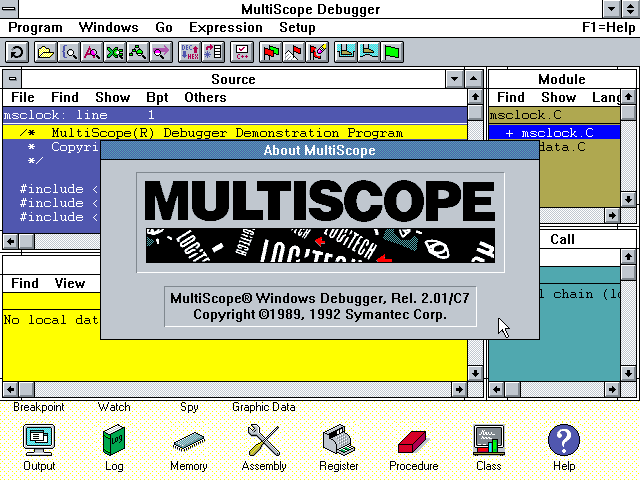The width and height of the screenshot is (640, 480).
Task: Open the Log book icon
Action: (x=114, y=440)
